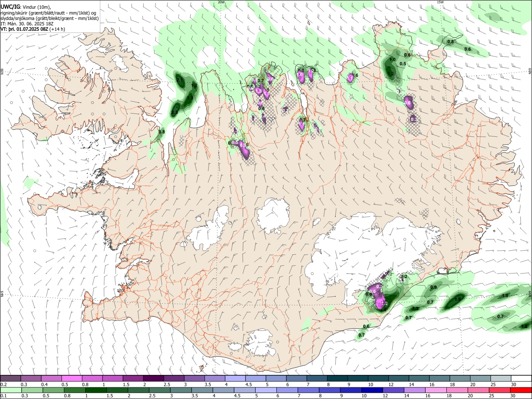Pick the dark teal 8 mm snow swatch
The image size is (532, 399).
tap(337, 379)
